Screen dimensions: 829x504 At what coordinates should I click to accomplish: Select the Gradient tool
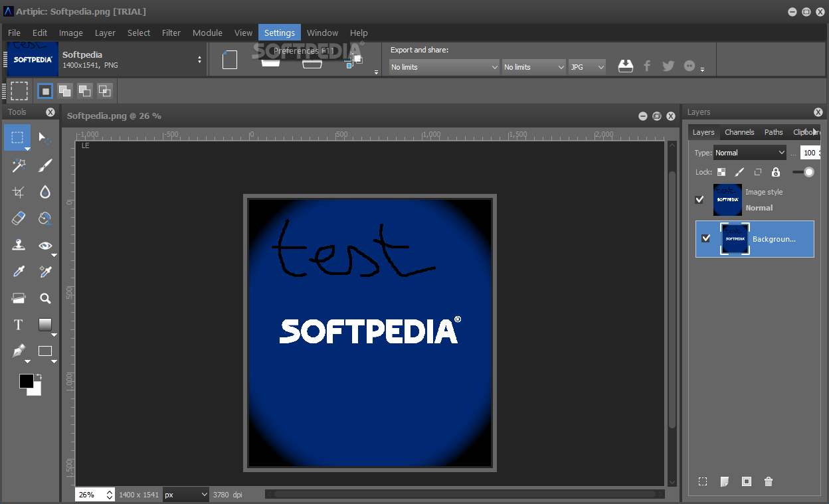tap(45, 325)
